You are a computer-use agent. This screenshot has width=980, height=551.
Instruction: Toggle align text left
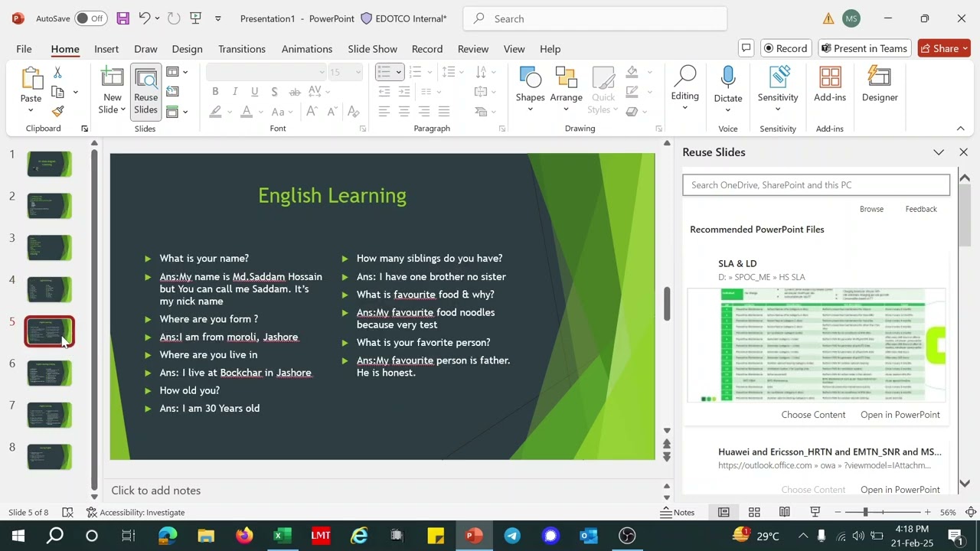point(384,112)
